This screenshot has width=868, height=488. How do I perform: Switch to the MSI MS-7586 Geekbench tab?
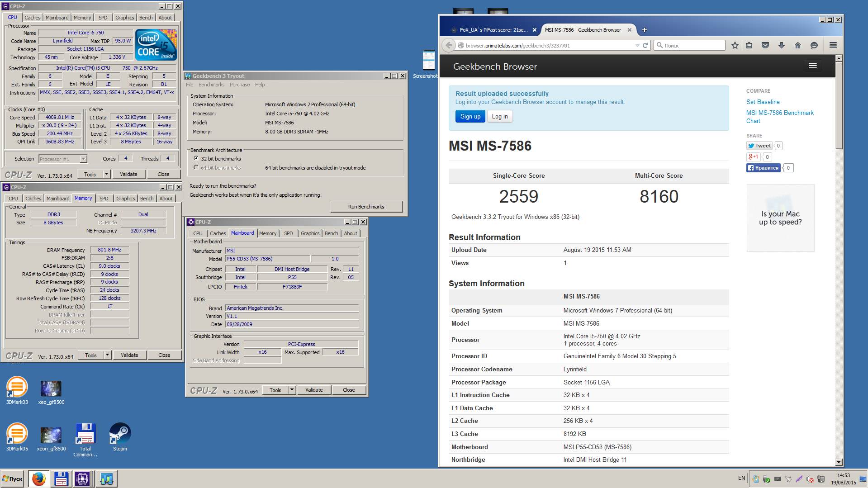pyautogui.click(x=583, y=30)
